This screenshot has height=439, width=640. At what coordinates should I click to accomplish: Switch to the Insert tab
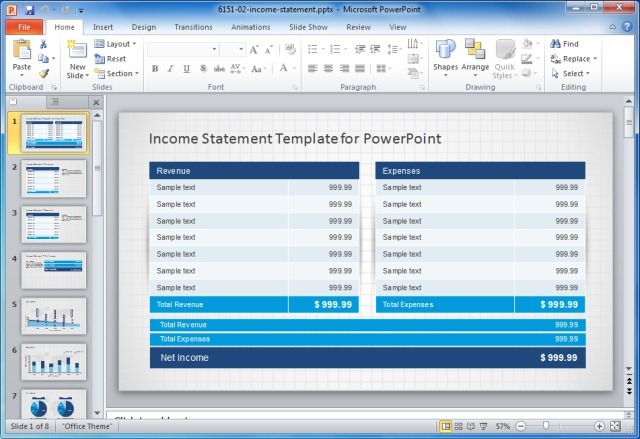[x=103, y=27]
